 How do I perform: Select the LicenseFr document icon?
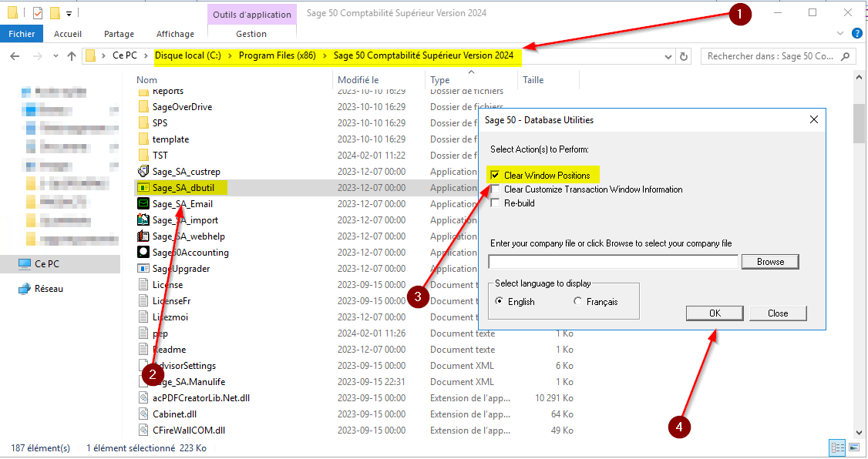point(143,301)
